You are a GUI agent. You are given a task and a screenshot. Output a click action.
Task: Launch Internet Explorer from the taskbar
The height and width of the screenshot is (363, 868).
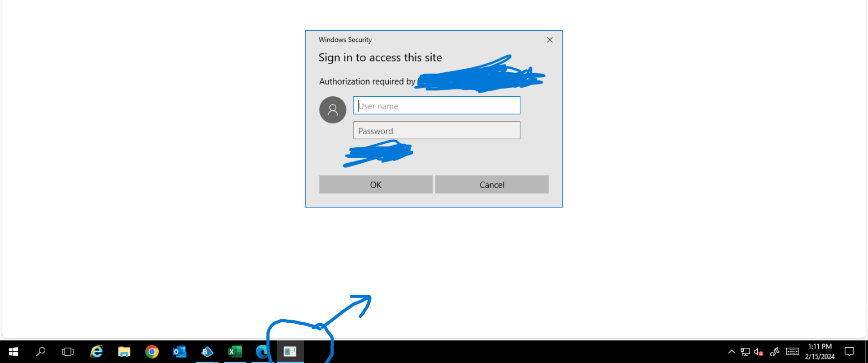[96, 352]
